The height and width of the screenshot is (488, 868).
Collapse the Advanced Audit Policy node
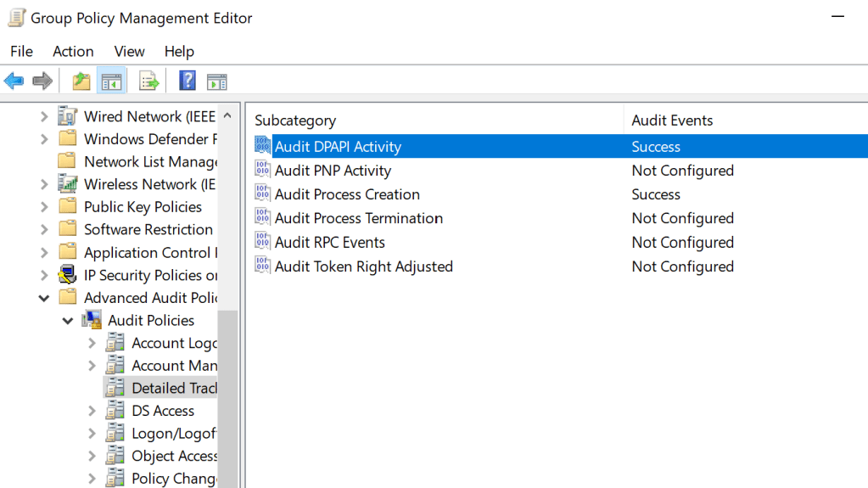[44, 298]
